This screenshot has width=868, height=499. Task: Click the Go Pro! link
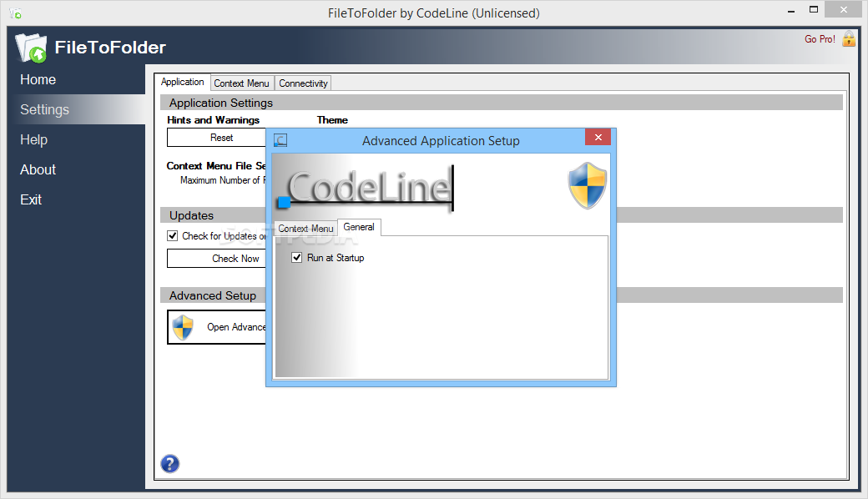pyautogui.click(x=820, y=39)
